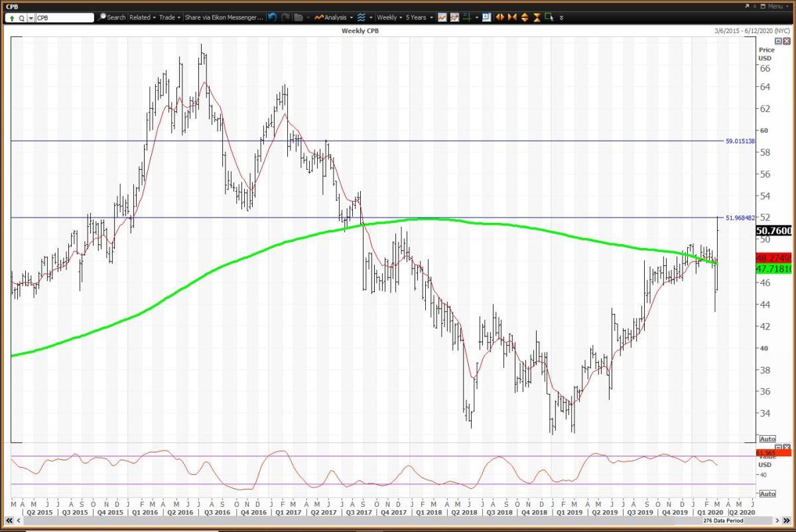Viewport: 796px width, 532px height.
Task: Click the grayed redo arrow icon
Action: point(285,17)
